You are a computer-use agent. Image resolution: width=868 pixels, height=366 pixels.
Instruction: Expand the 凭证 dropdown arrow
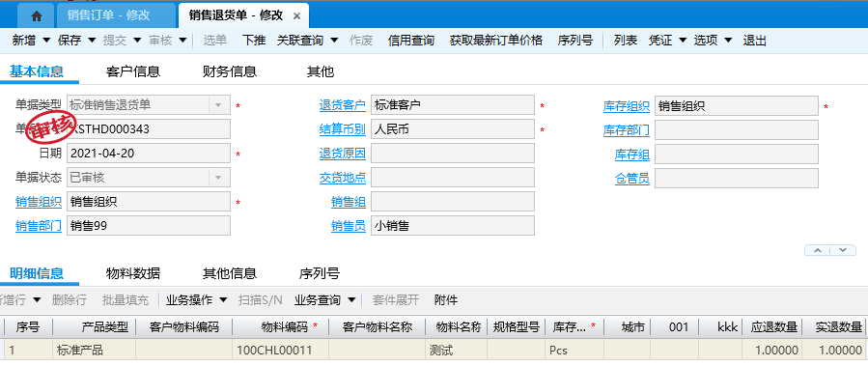pos(683,40)
